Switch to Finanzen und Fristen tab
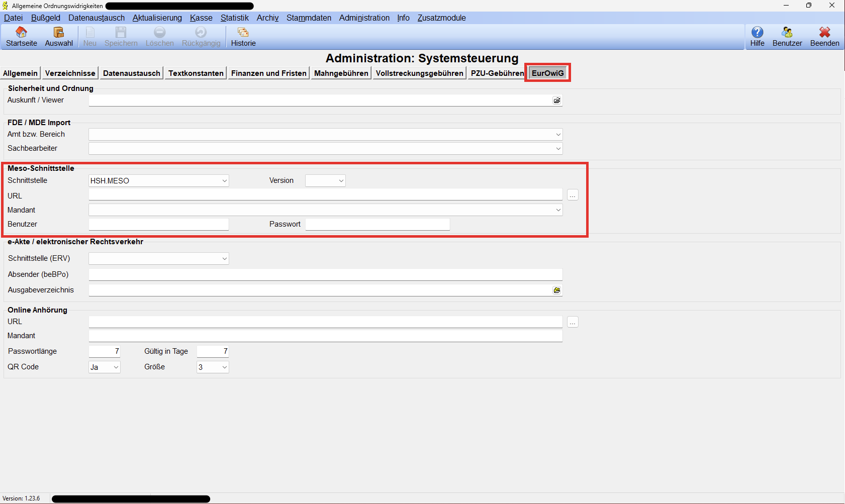The width and height of the screenshot is (845, 504). point(268,73)
